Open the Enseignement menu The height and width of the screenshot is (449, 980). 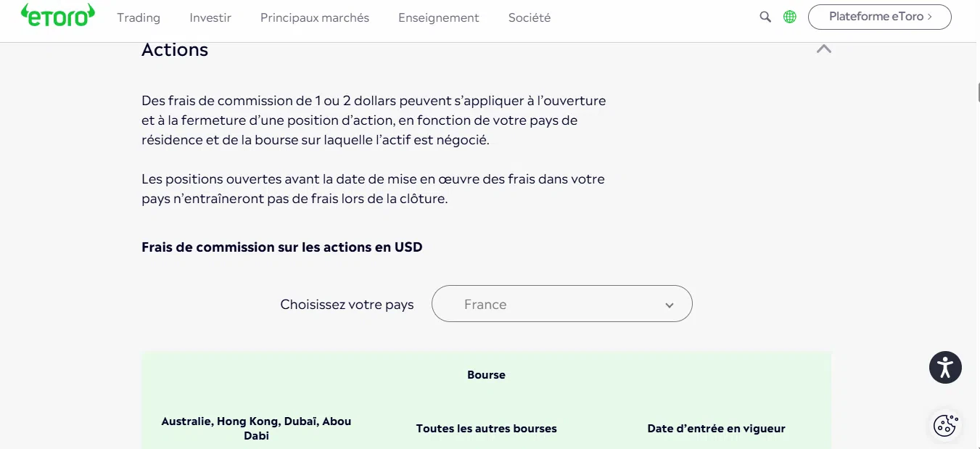(x=439, y=17)
